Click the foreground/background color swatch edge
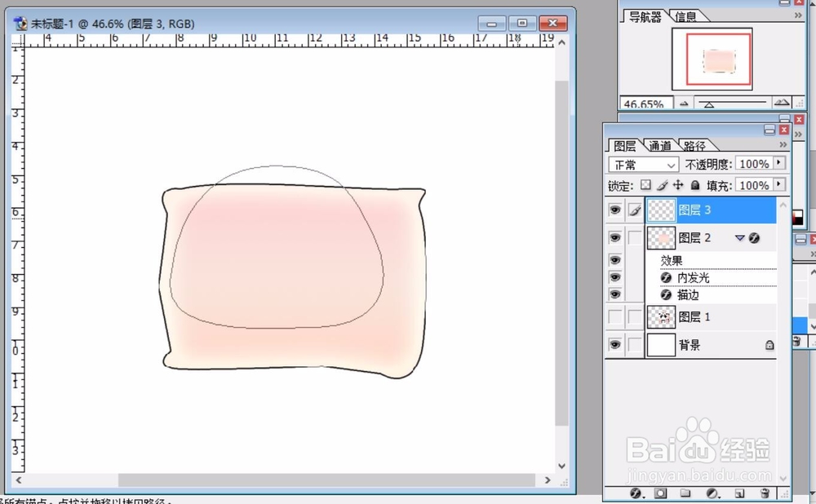Screen dimensions: 816x504 point(797,218)
